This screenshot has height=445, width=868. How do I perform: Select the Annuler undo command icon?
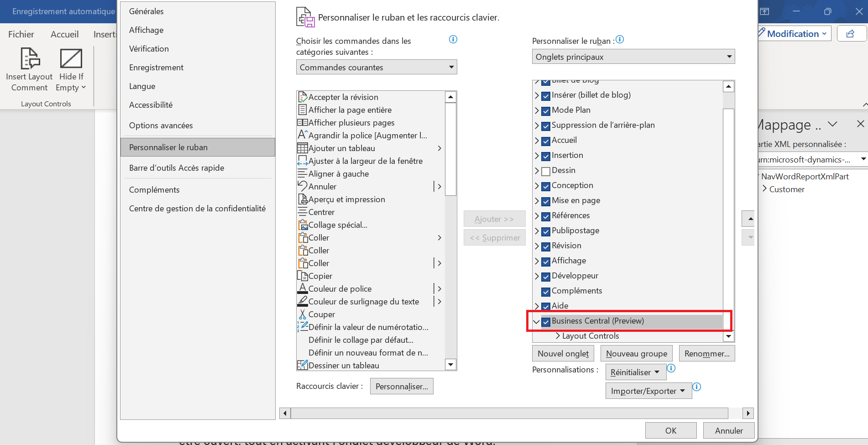point(302,186)
